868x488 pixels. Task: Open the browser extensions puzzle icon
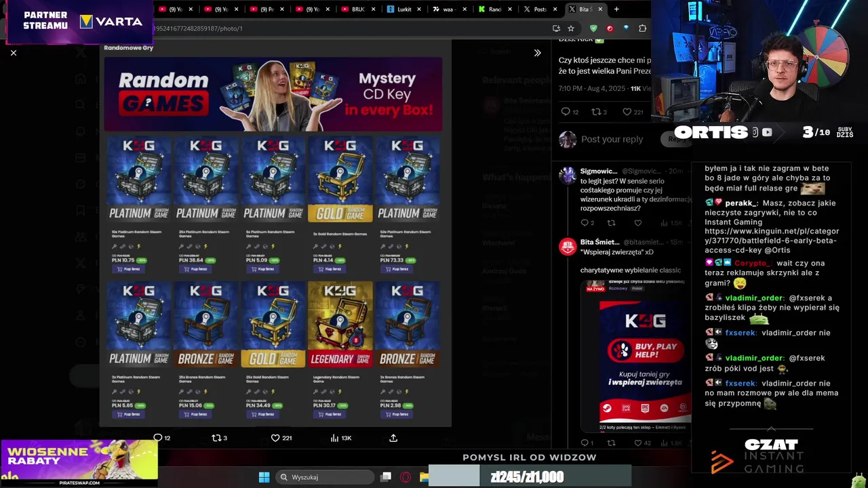click(642, 28)
